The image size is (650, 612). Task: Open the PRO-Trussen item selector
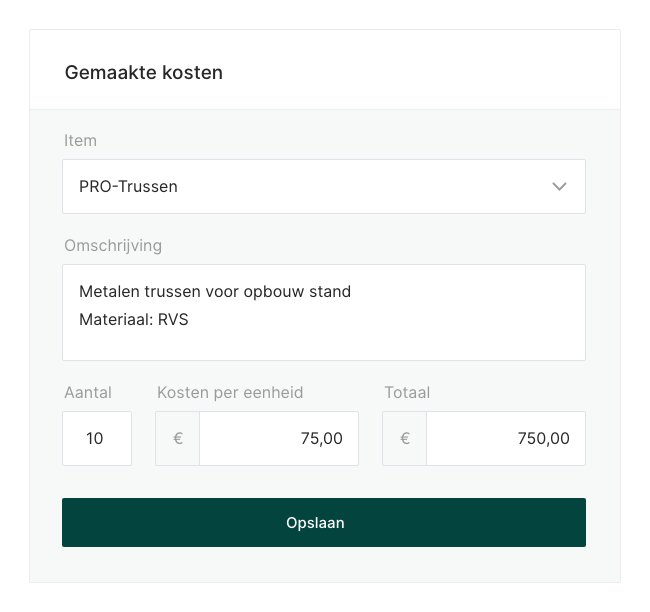[300, 187]
